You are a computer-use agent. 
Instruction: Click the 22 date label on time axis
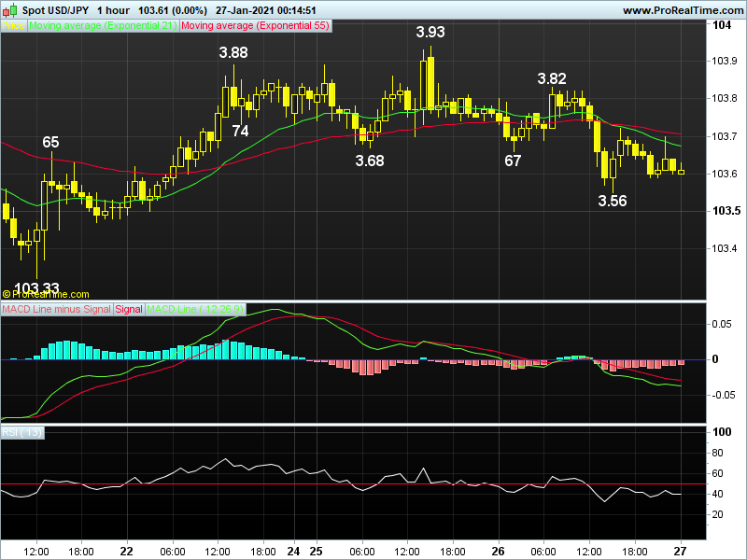[x=126, y=552]
